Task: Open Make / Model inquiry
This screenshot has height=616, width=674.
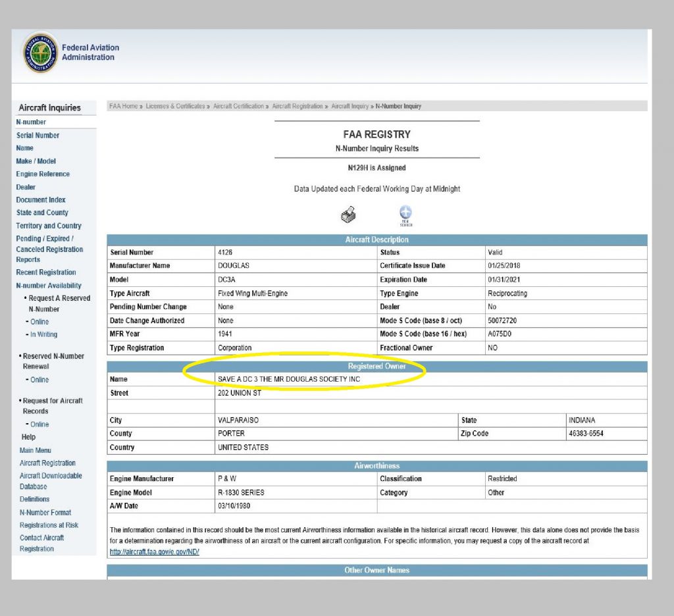Action: 36,161
